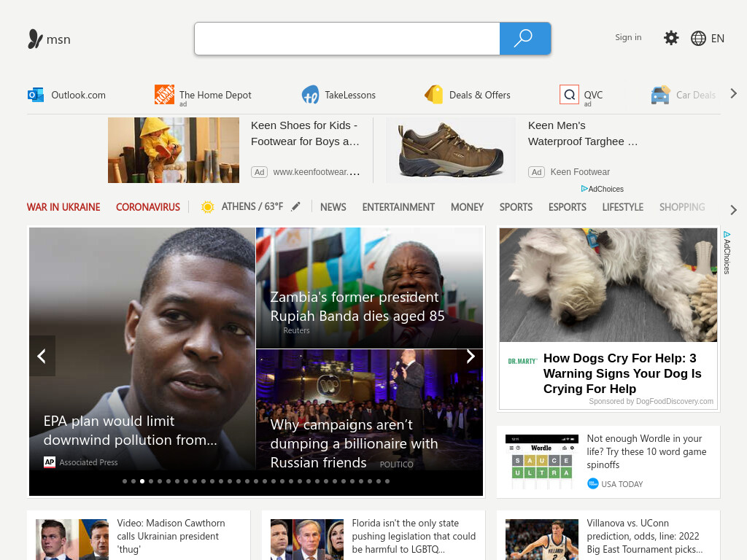
Task: Click the Sign in link
Action: point(628,37)
